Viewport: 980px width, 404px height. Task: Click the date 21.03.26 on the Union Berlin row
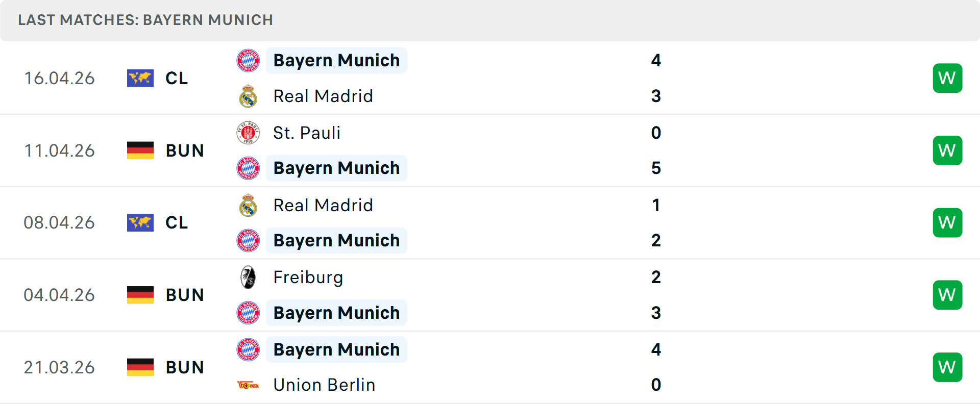tap(59, 367)
